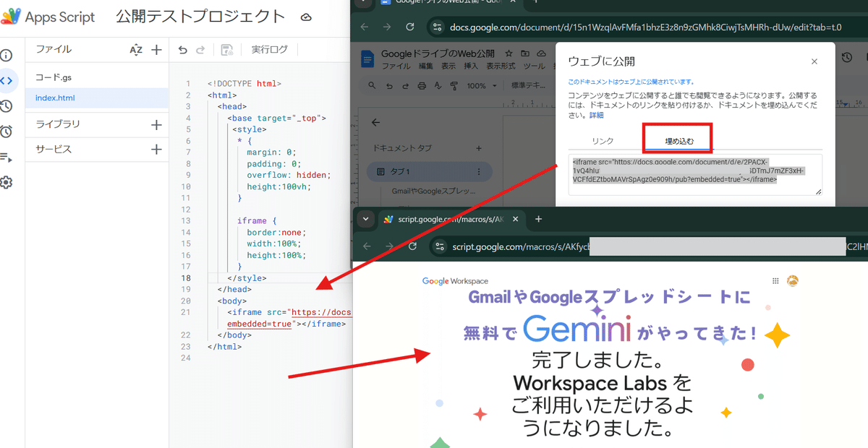Click the script.google.com address bar URL
868x448 pixels.
pos(521,246)
